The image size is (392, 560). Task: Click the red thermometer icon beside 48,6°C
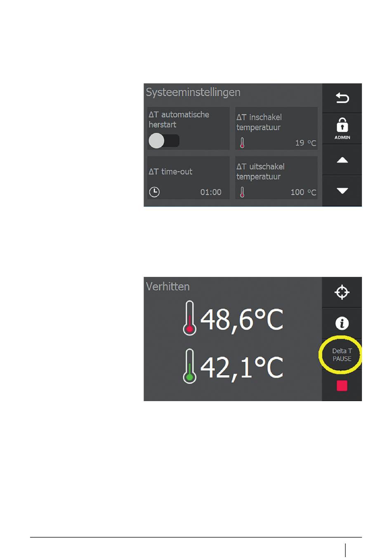point(189,318)
